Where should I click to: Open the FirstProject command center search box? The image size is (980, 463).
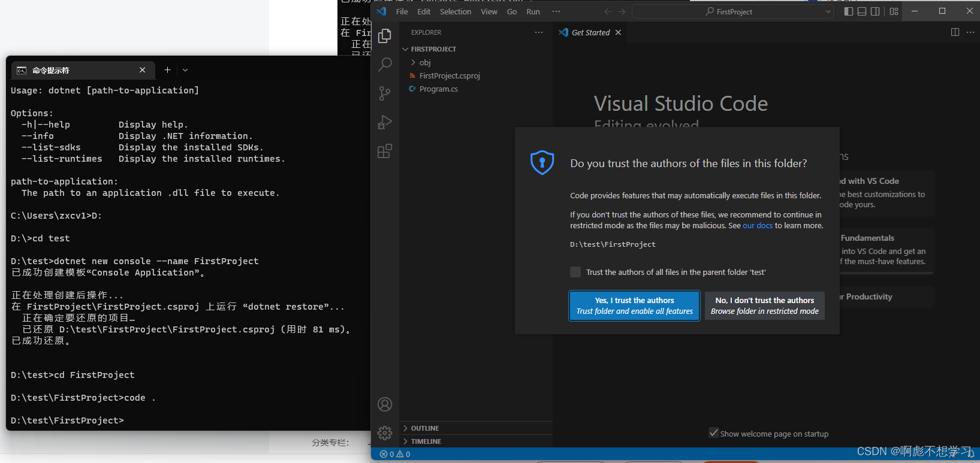click(x=732, y=11)
